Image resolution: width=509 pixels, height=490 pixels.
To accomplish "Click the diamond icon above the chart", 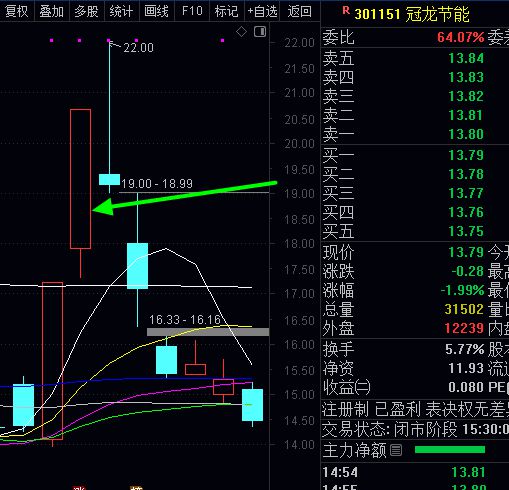I will click(241, 32).
